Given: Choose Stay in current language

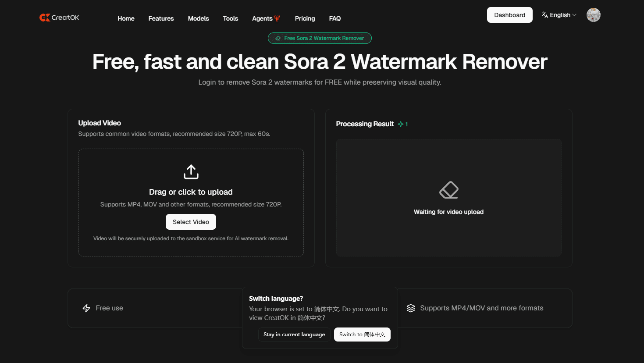Looking at the screenshot, I should pos(294,335).
